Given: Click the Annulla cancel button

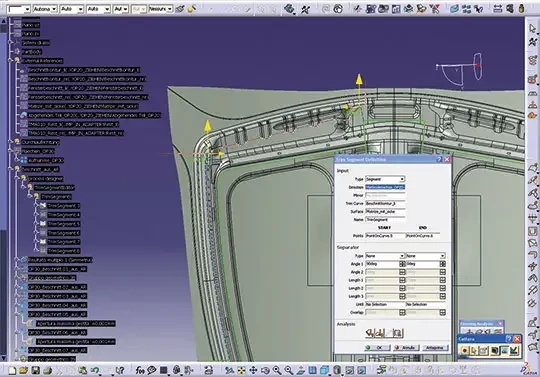Looking at the screenshot, I should tap(407, 348).
